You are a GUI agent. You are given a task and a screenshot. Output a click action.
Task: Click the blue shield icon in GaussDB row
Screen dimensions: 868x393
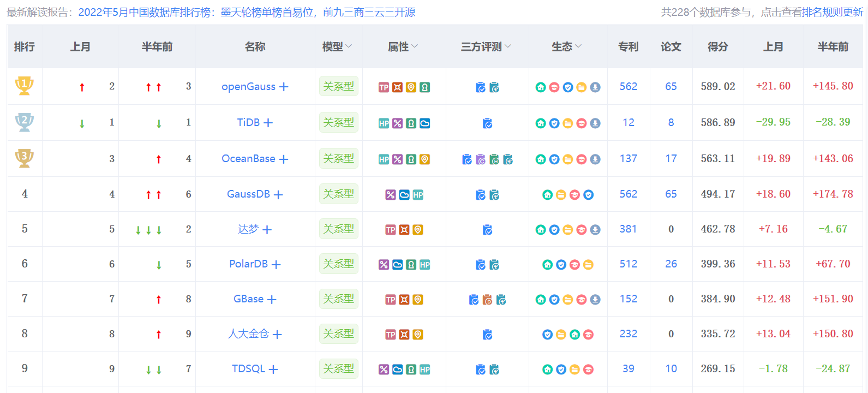click(589, 195)
